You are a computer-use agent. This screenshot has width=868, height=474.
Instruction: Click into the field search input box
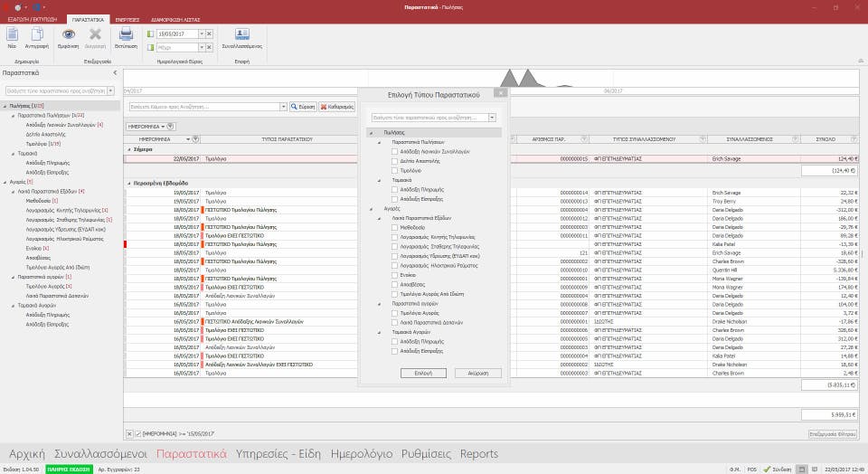[204, 107]
